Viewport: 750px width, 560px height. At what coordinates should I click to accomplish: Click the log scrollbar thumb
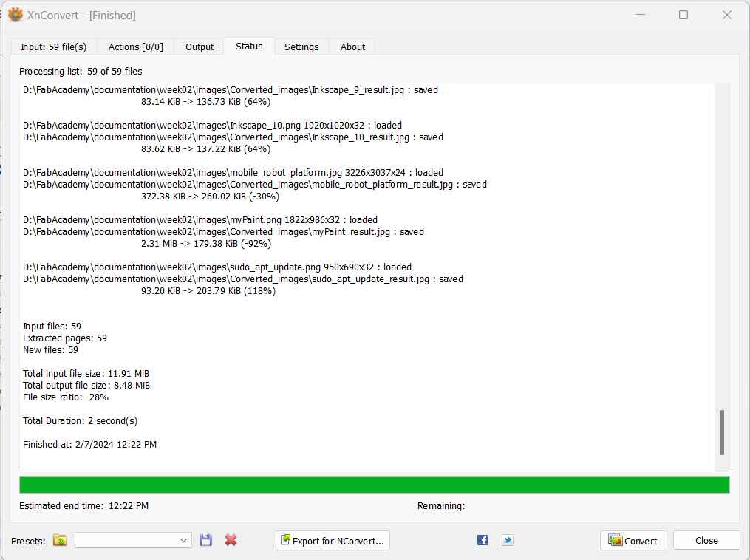click(722, 432)
